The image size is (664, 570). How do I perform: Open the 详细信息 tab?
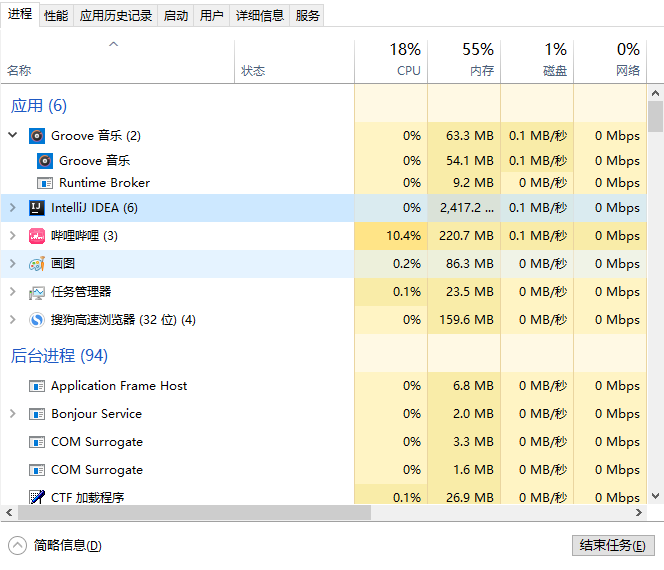(260, 15)
